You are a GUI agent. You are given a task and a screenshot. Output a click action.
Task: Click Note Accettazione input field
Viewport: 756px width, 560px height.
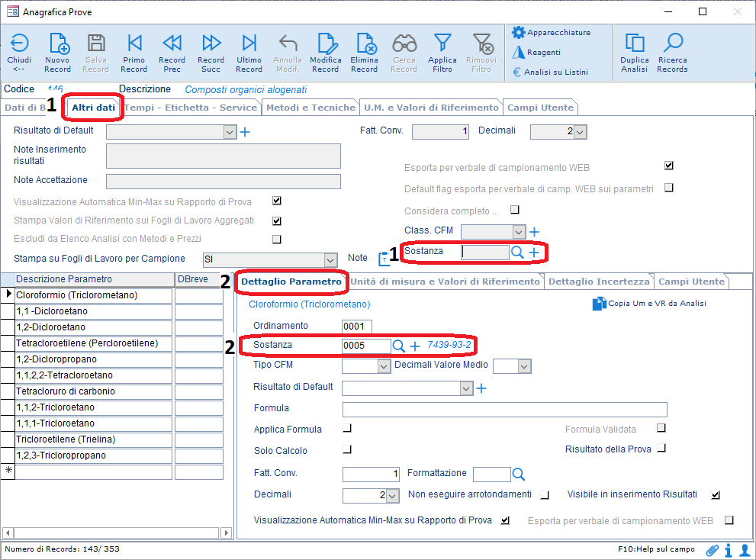224,182
